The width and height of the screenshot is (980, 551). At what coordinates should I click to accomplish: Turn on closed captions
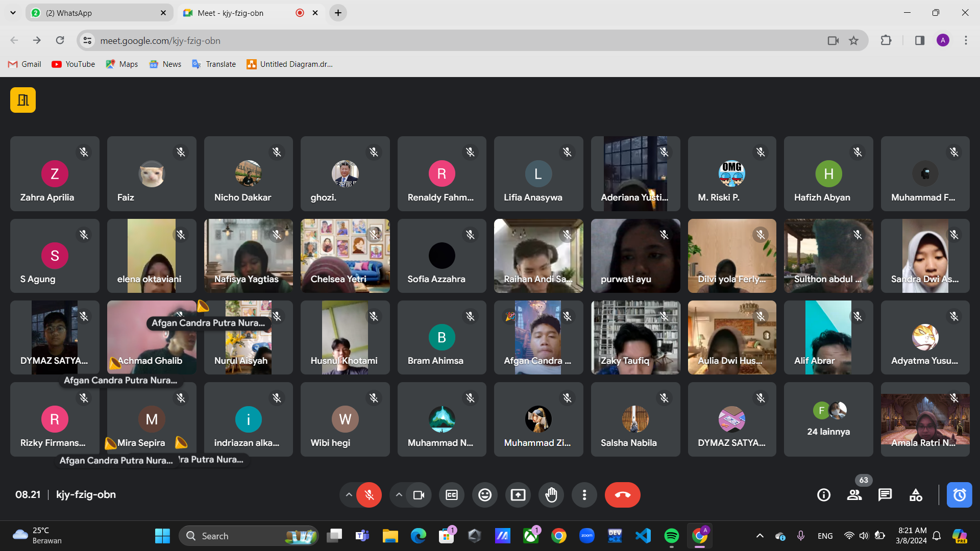coord(452,495)
